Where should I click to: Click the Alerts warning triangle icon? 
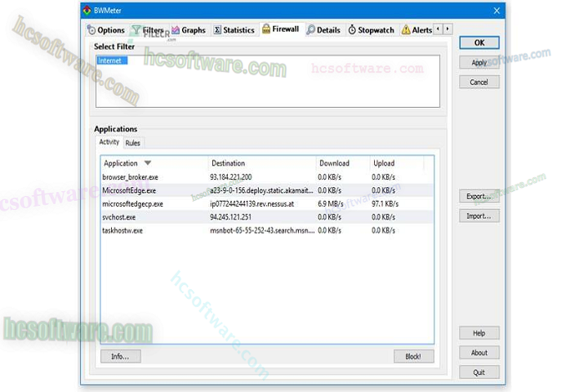406,29
